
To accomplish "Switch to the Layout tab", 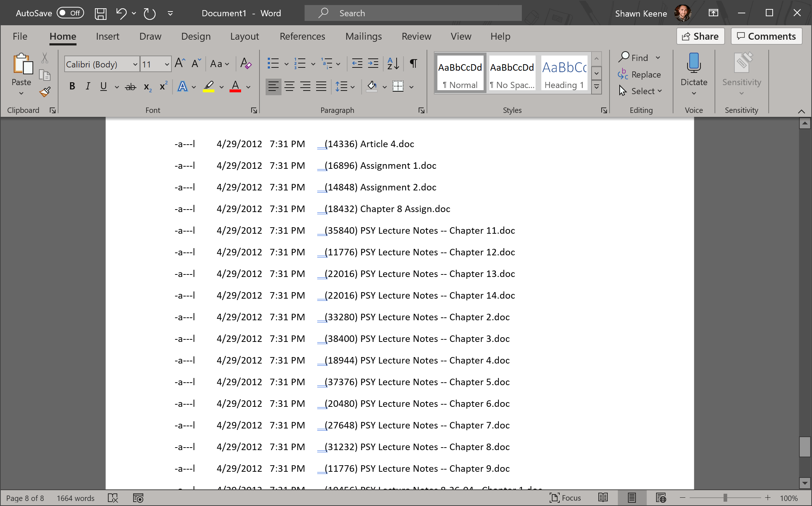I will point(244,36).
